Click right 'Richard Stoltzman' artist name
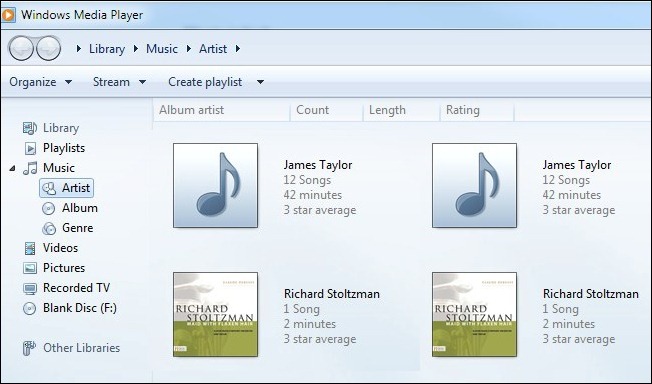Viewport: 652px width, 384px height. click(x=591, y=294)
